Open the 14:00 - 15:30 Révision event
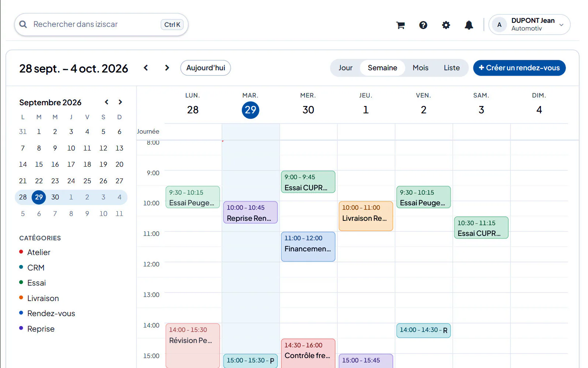Image resolution: width=588 pixels, height=368 pixels. tap(193, 346)
